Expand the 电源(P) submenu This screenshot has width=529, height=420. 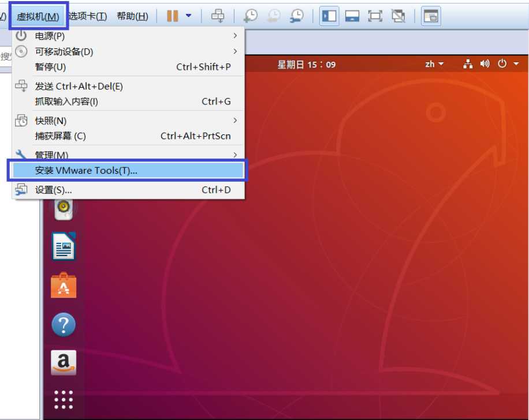click(129, 36)
